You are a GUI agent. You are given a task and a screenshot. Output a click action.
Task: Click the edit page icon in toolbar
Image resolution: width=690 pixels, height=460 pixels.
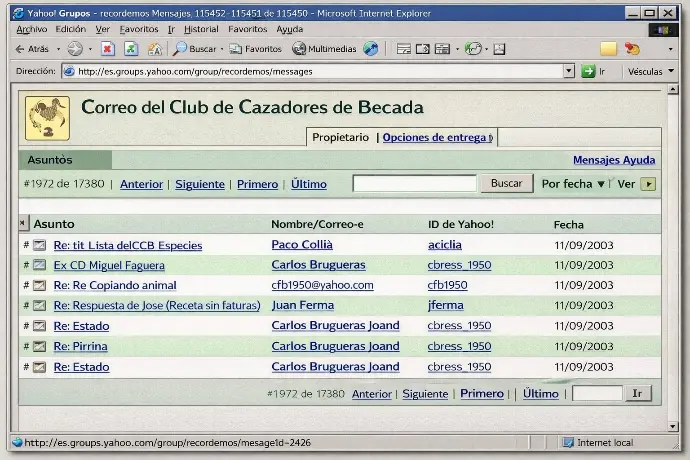coord(442,49)
